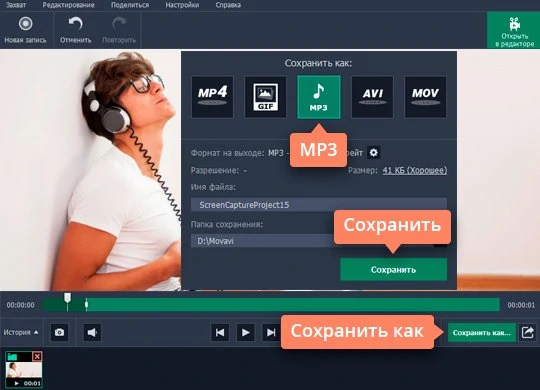Select the MP3 audio format tile
The height and width of the screenshot is (390, 540).
(319, 97)
